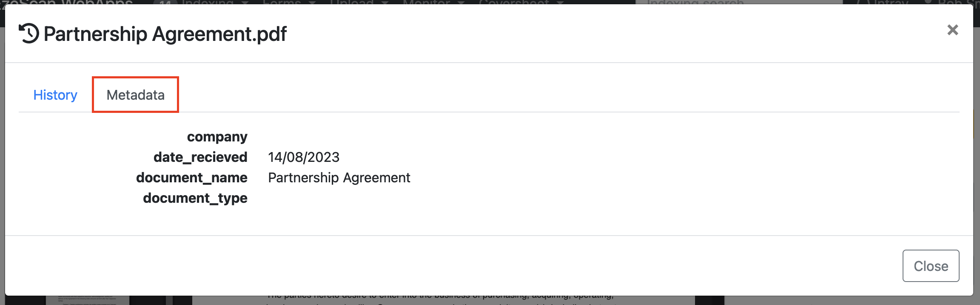
Task: Click the history clock icon beside the filename
Action: coord(29,34)
